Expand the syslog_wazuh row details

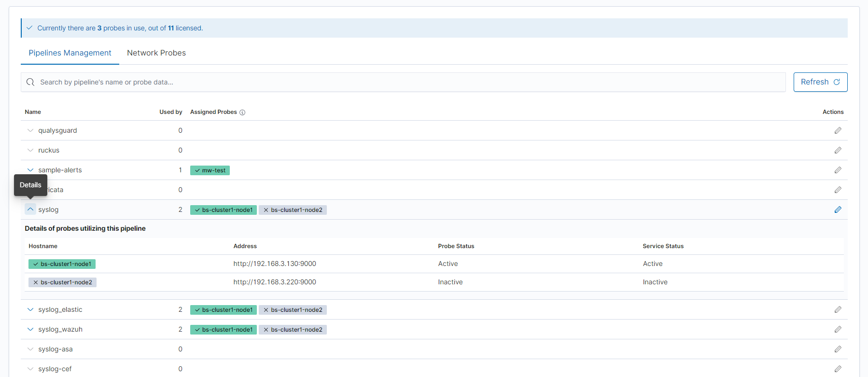[30, 329]
